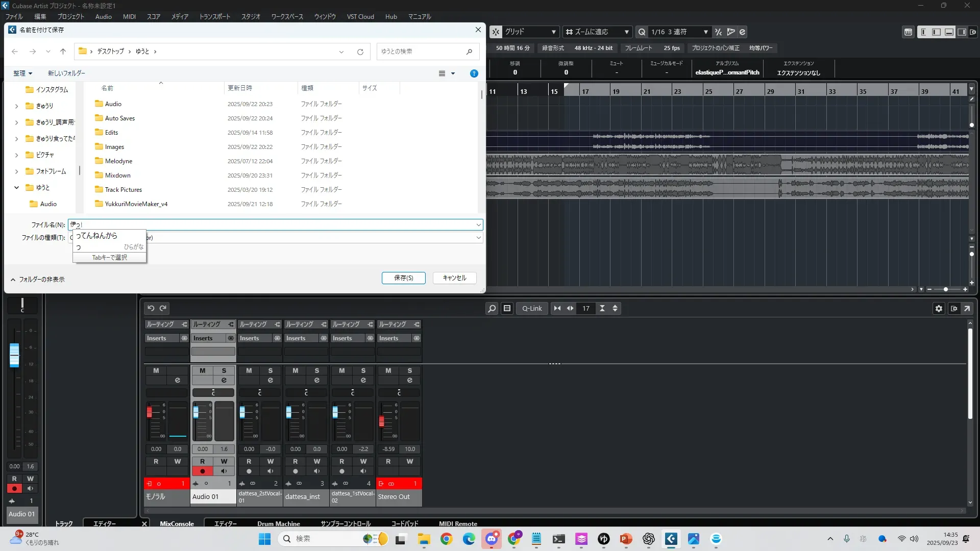Open MixConsole settings gear icon

click(x=939, y=308)
